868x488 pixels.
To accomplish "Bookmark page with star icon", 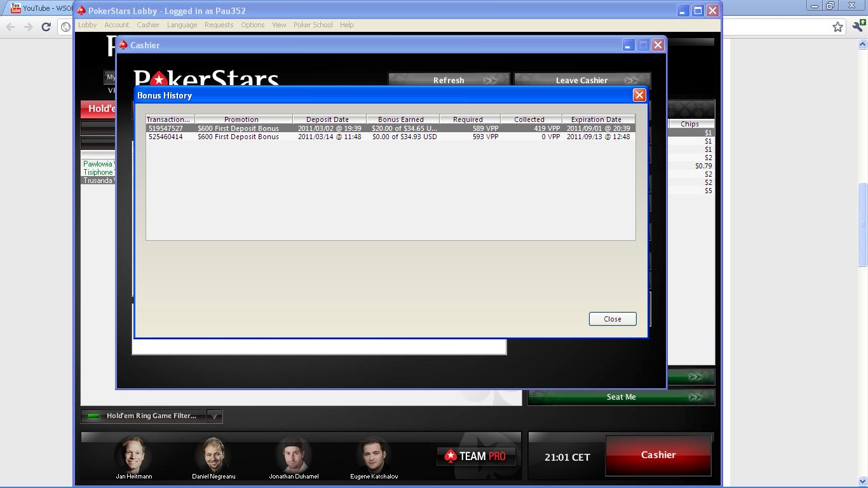I will tap(837, 27).
